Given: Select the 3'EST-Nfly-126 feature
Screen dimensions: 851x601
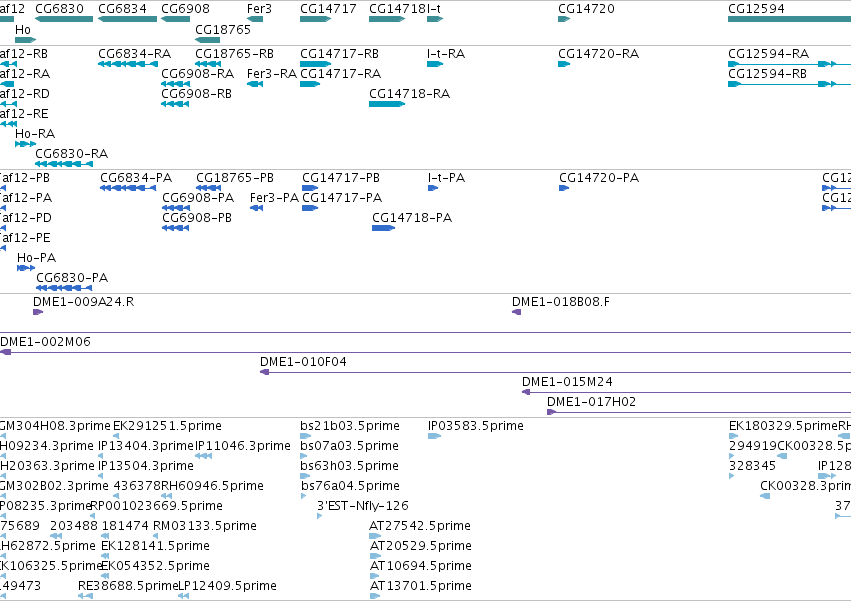Looking at the screenshot, I should click(320, 516).
